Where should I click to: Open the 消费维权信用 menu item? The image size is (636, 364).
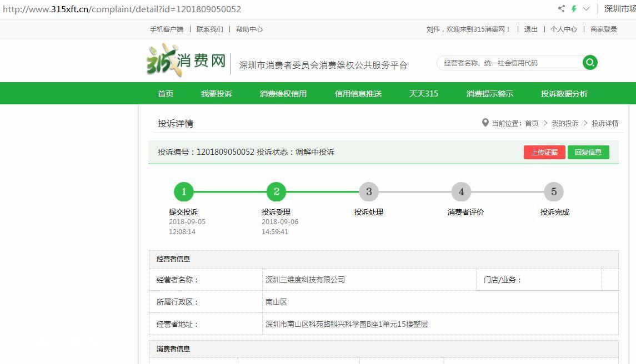point(283,94)
